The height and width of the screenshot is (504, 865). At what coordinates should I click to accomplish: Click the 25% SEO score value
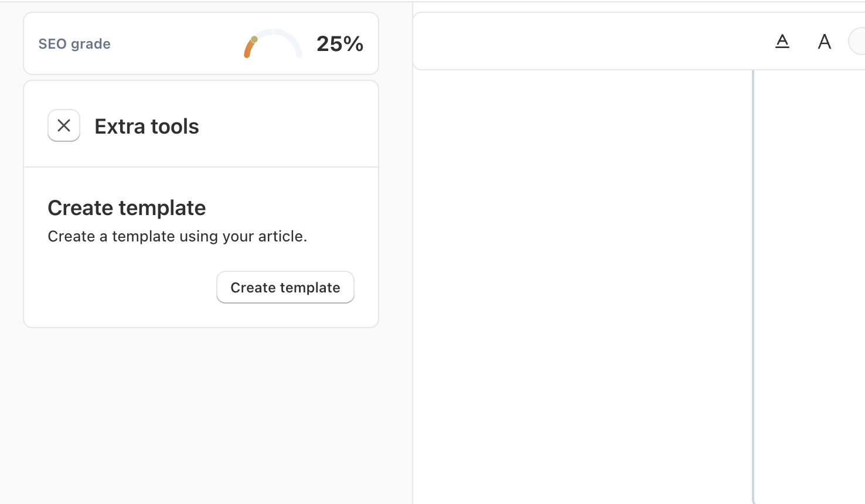click(x=340, y=44)
